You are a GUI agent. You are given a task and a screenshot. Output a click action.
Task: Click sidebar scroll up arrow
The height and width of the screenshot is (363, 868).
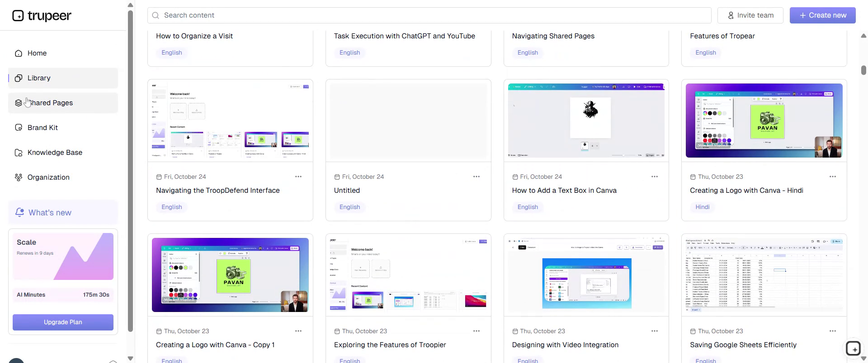click(131, 5)
